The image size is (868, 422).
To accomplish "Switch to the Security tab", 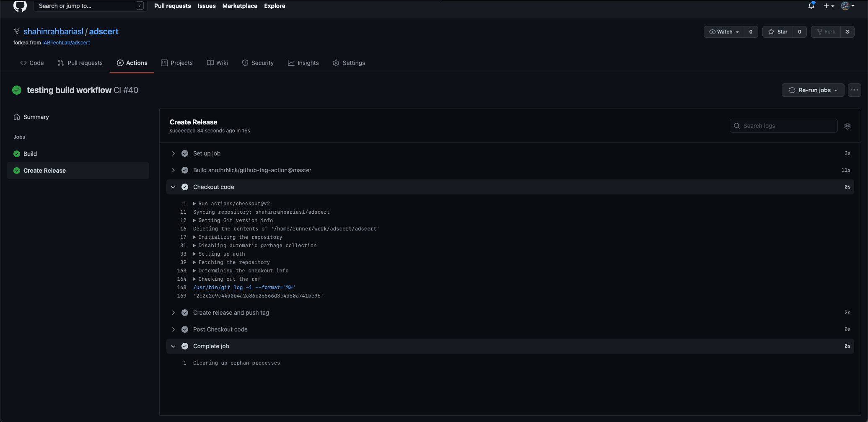I will (258, 62).
